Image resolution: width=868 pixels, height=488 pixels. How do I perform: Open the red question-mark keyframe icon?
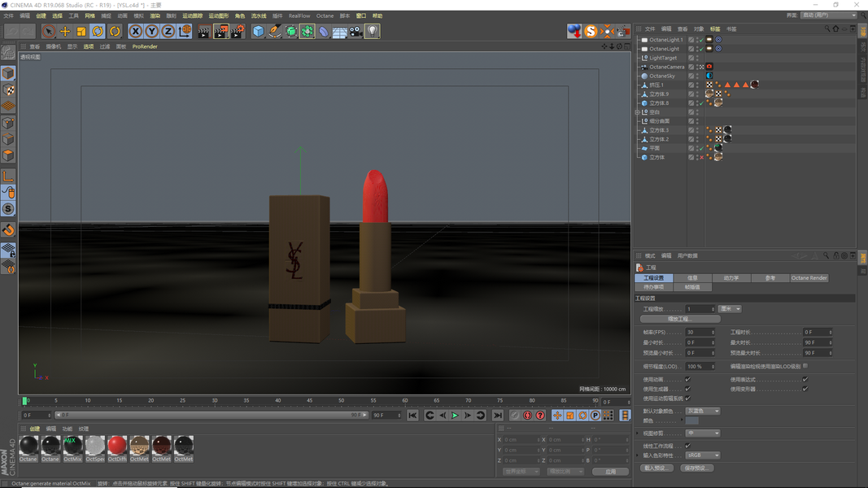pyautogui.click(x=540, y=415)
